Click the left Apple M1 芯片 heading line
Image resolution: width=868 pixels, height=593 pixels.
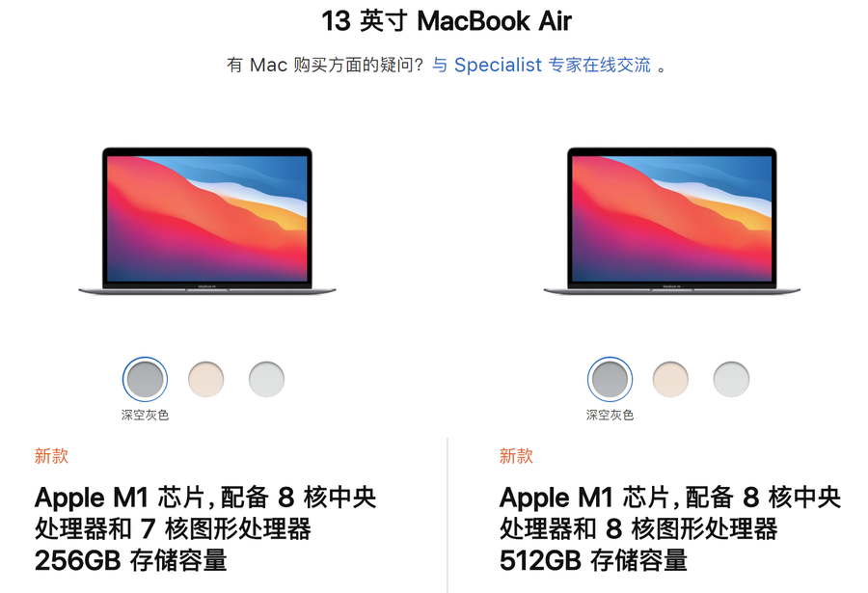pyautogui.click(x=205, y=497)
